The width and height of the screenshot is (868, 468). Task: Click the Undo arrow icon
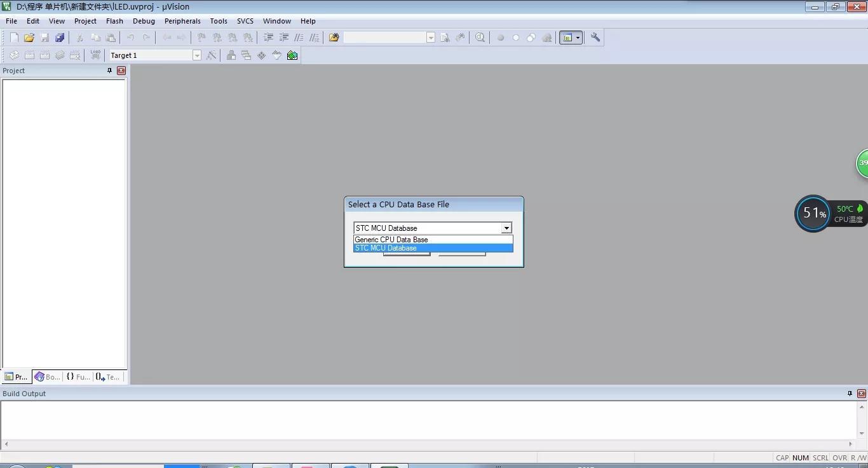pos(131,38)
